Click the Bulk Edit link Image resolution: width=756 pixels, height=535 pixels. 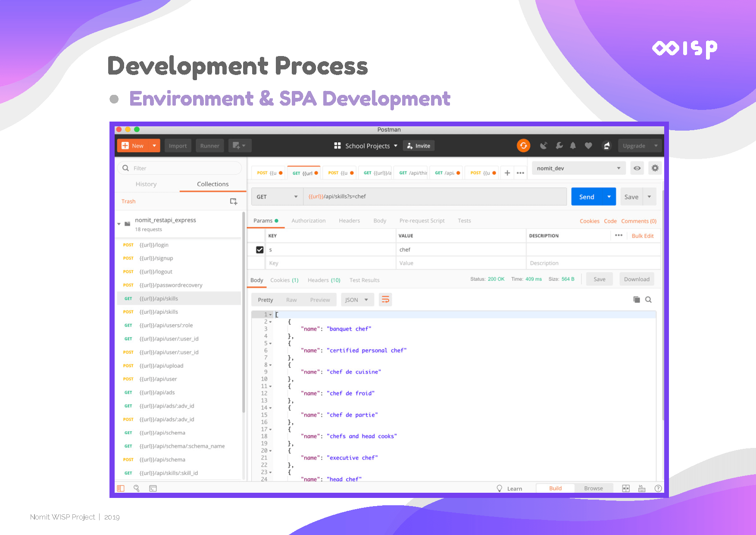point(642,236)
